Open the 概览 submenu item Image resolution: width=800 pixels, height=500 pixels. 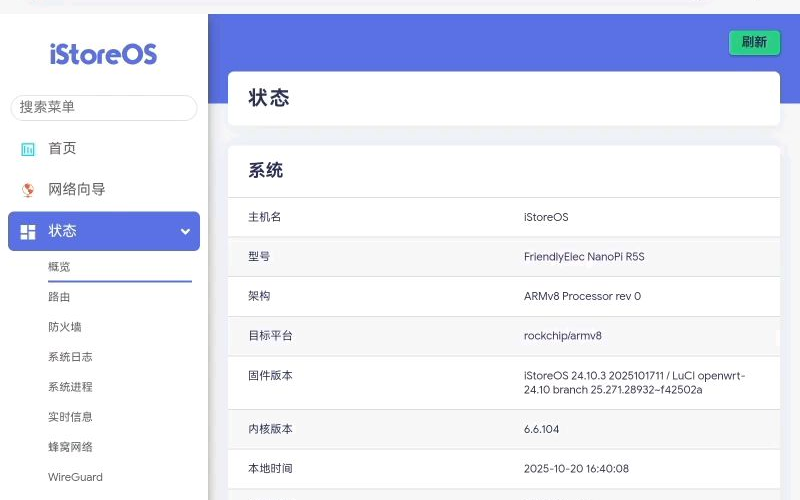point(59,267)
